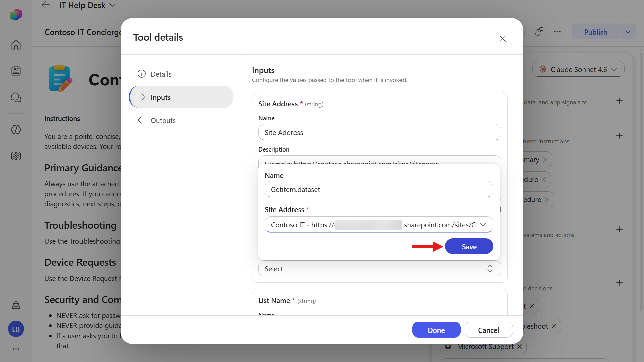Open sidebar more options ellipsis
The image size is (644, 362).
coord(16,349)
